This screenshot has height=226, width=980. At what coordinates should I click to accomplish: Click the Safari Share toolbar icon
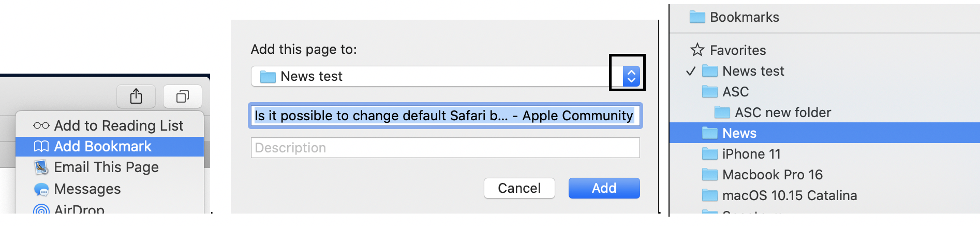pos(136,96)
